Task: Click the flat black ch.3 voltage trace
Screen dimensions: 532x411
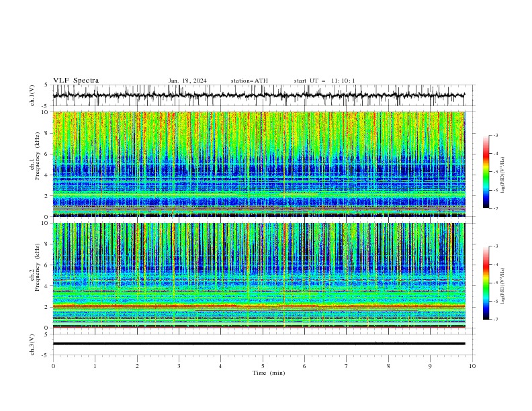Action: [x=259, y=344]
